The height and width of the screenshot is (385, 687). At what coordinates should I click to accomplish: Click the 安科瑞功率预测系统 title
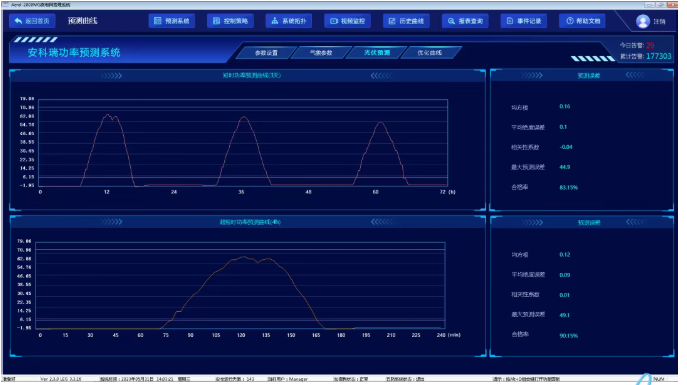tap(74, 53)
